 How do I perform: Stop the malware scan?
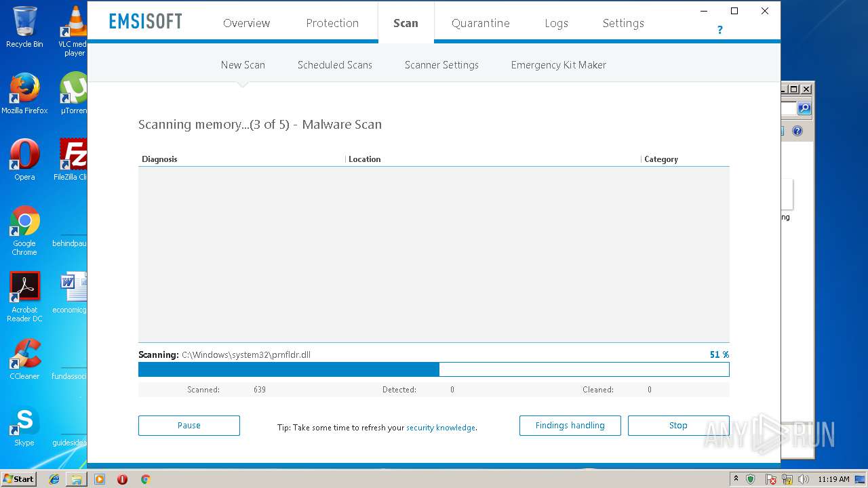click(678, 426)
